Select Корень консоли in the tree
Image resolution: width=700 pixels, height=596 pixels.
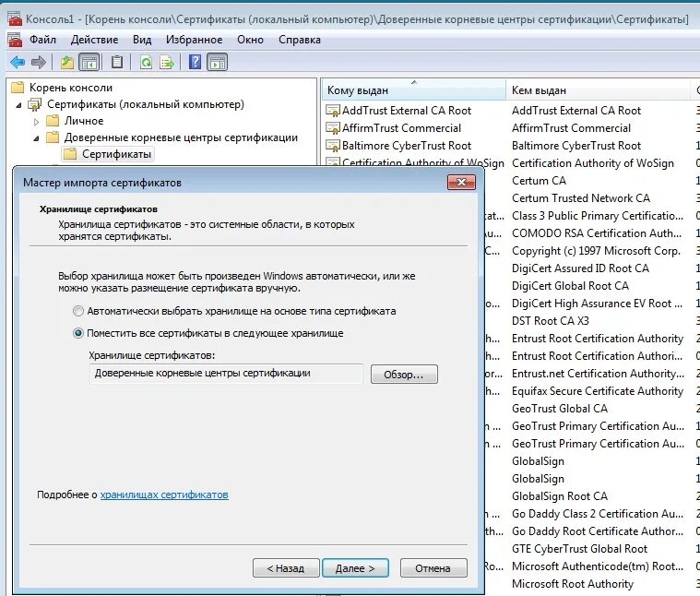point(71,88)
